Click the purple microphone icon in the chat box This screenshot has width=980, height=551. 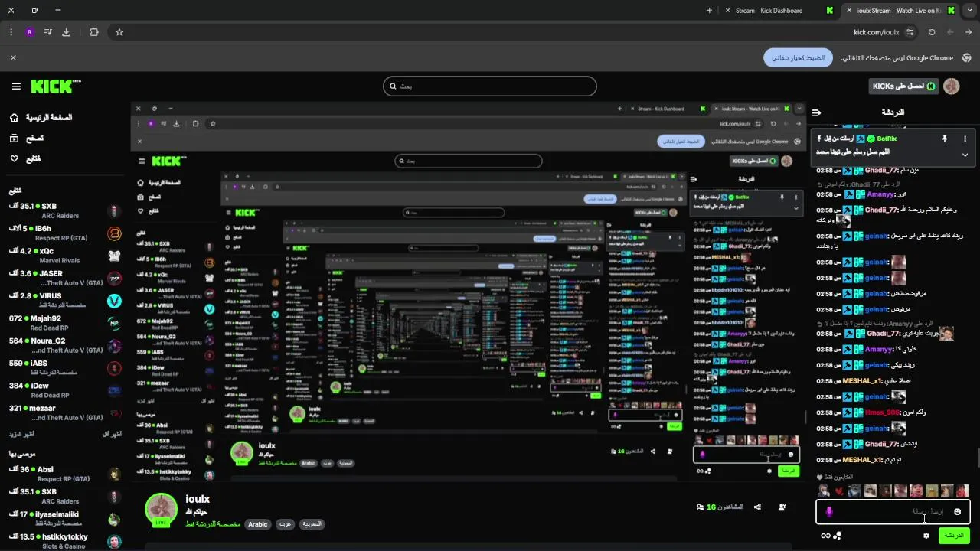coord(828,511)
